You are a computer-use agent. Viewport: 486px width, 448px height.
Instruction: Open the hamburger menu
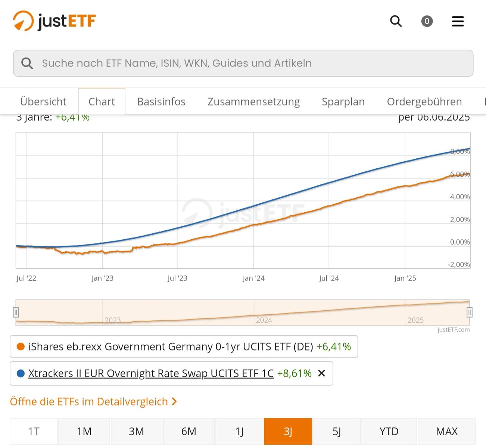click(x=458, y=21)
